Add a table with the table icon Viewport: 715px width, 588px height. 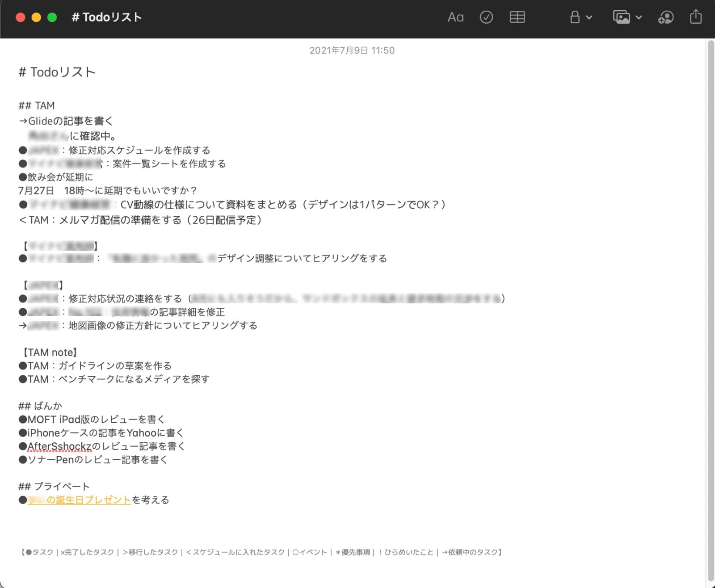517,17
